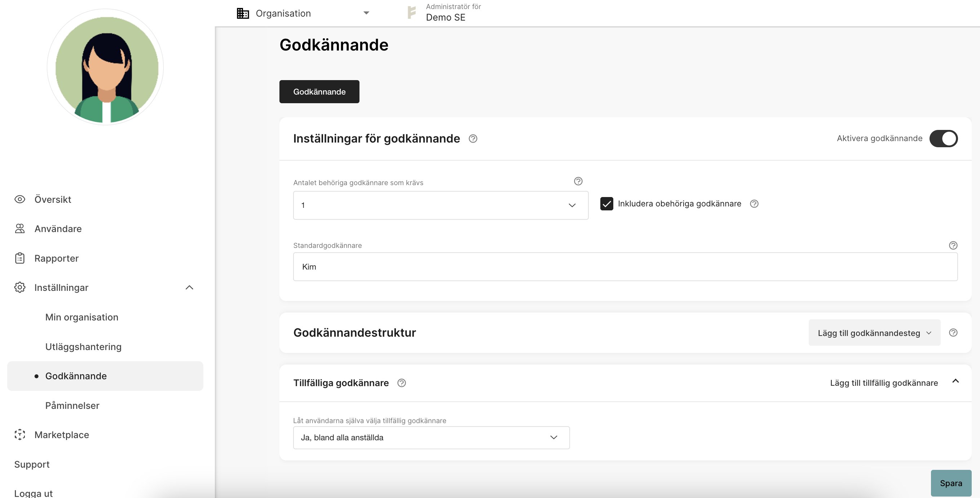Open help icon beside Tillfälliga godkännare
The height and width of the screenshot is (498, 980).
401,383
